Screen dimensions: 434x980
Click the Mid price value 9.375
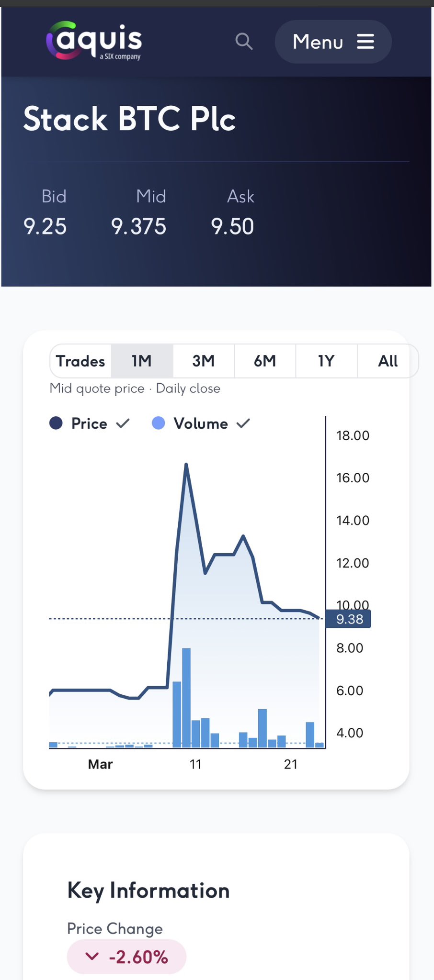click(138, 226)
